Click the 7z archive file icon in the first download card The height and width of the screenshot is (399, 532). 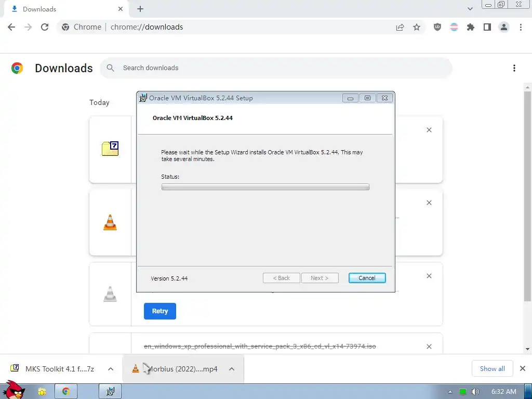(x=110, y=149)
